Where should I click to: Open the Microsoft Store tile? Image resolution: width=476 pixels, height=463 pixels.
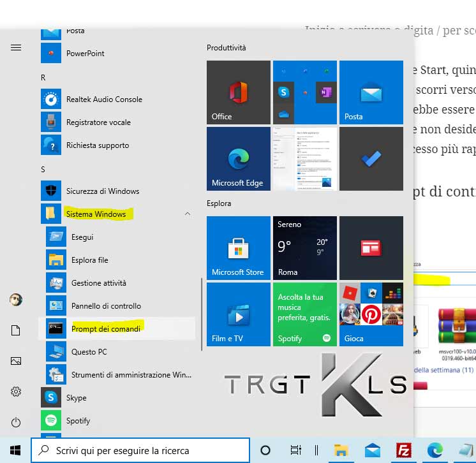[238, 248]
